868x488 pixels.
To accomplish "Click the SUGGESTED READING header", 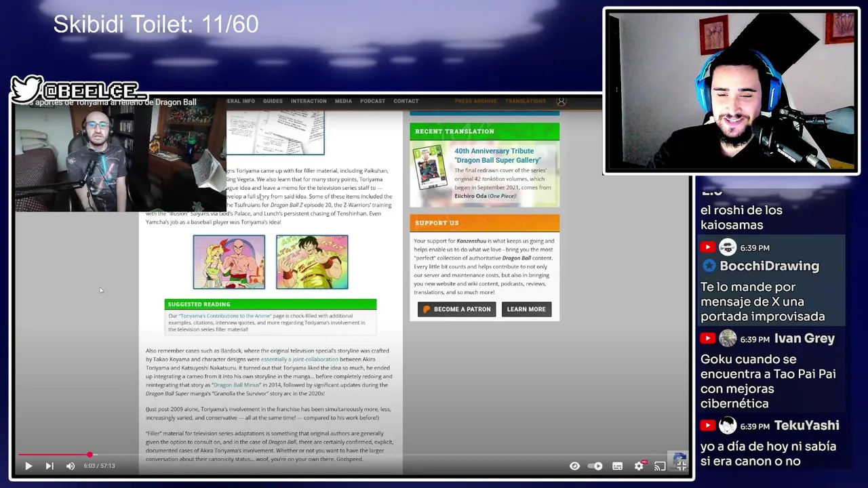I will point(270,304).
